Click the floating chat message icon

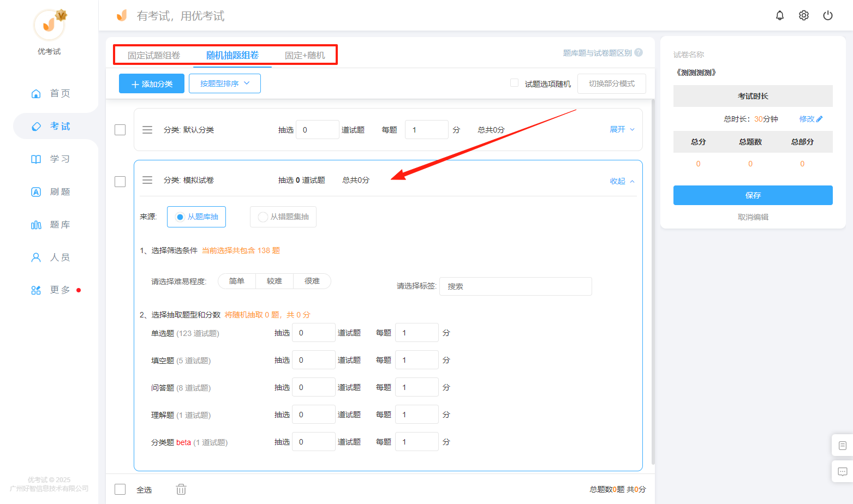843,472
